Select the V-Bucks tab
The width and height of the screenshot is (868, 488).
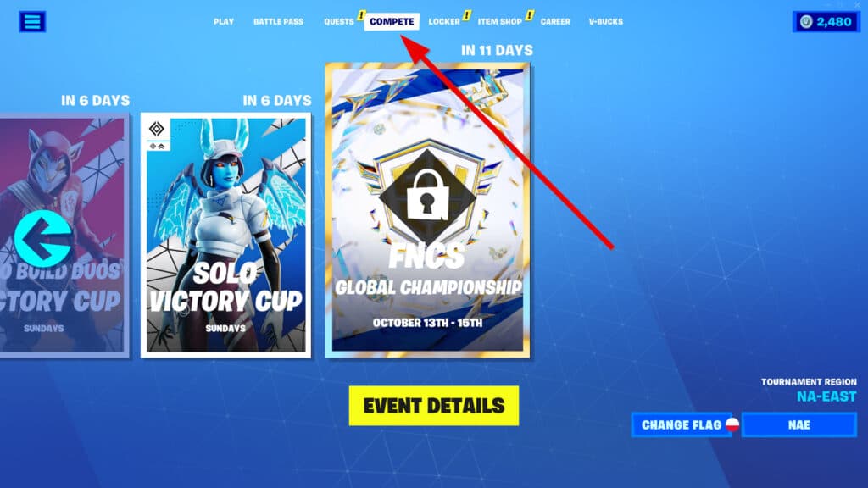click(605, 21)
